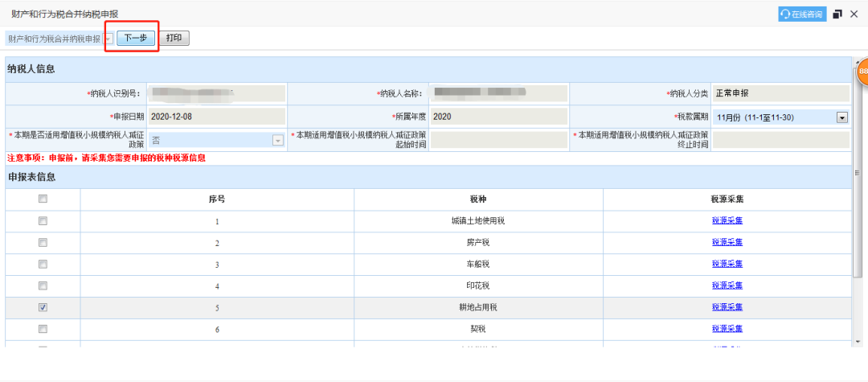Viewport: 868px width, 382px height.
Task: Expand the 财产和行为税合并纳税申报 dropdown
Action: [x=108, y=39]
